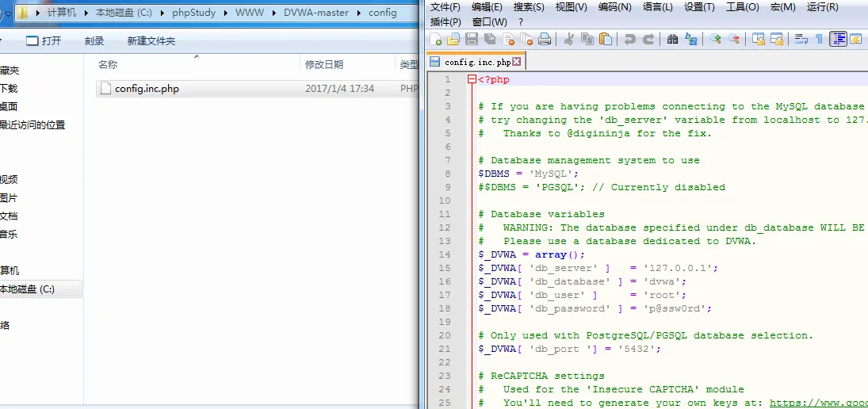Viewport: 868px width, 409px height.
Task: Toggle the indent guide button
Action: 838,39
